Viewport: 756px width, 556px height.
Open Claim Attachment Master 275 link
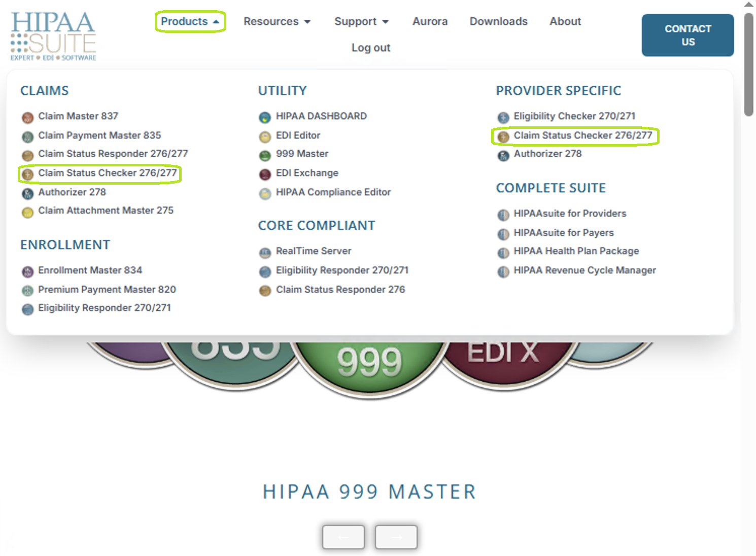[106, 211]
